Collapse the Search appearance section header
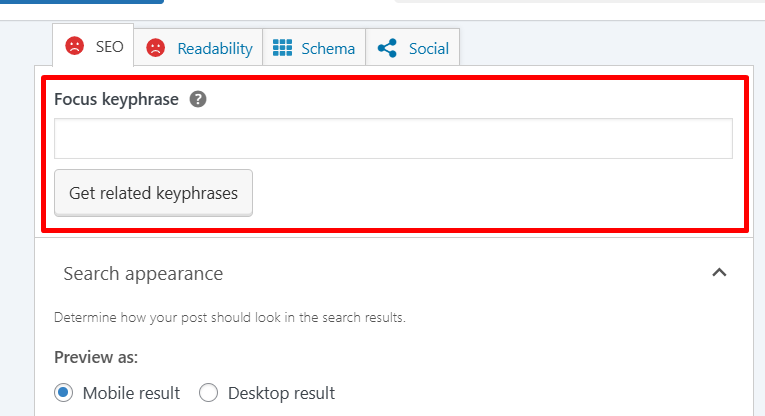The height and width of the screenshot is (416, 765). (x=143, y=274)
